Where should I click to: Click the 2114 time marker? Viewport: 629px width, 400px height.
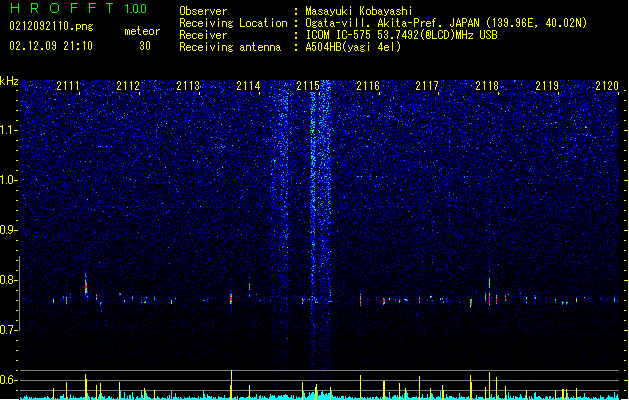coord(248,85)
